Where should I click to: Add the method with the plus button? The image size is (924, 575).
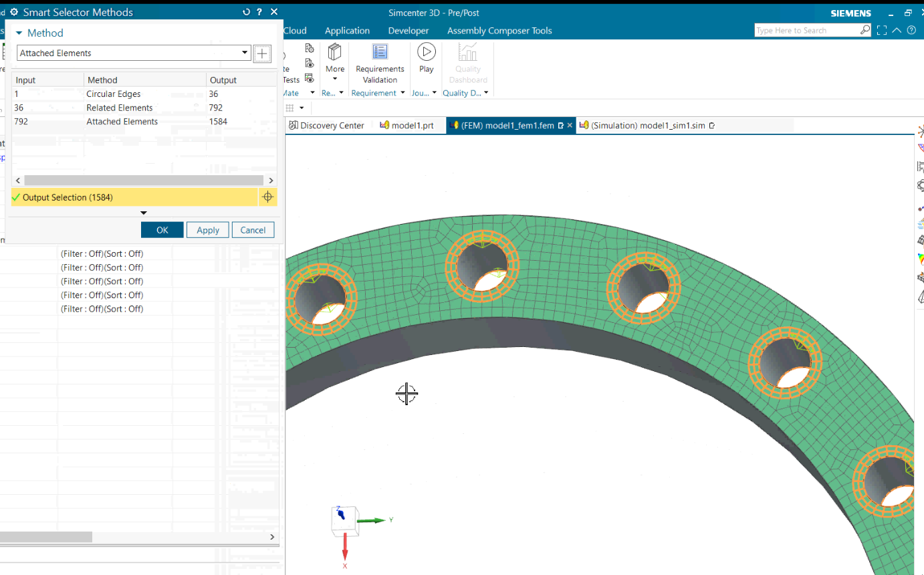click(x=263, y=53)
